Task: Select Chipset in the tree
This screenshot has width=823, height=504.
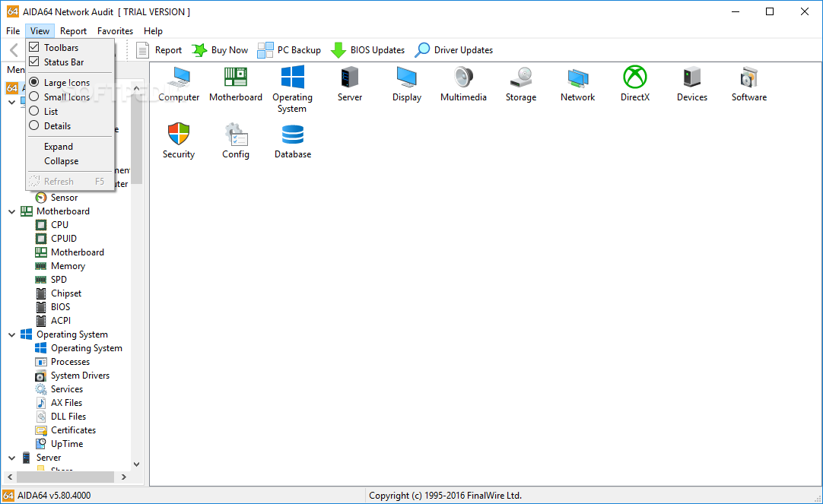Action: coord(59,293)
